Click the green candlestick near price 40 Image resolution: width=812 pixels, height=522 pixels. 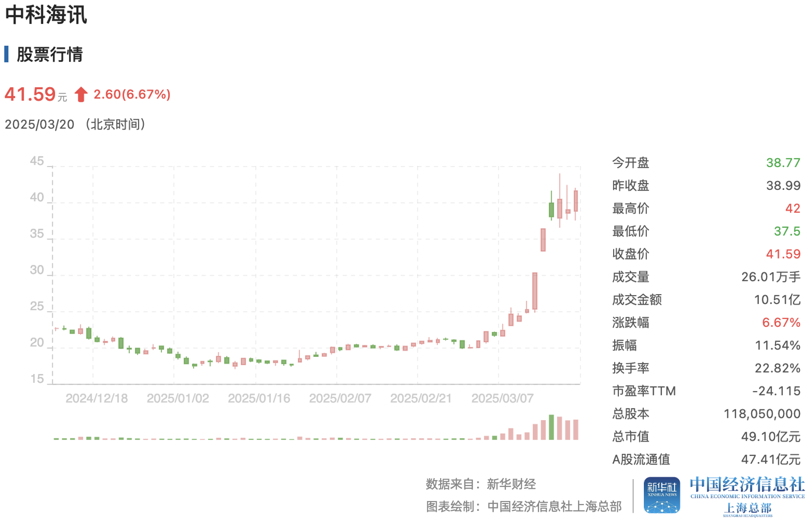(x=551, y=209)
